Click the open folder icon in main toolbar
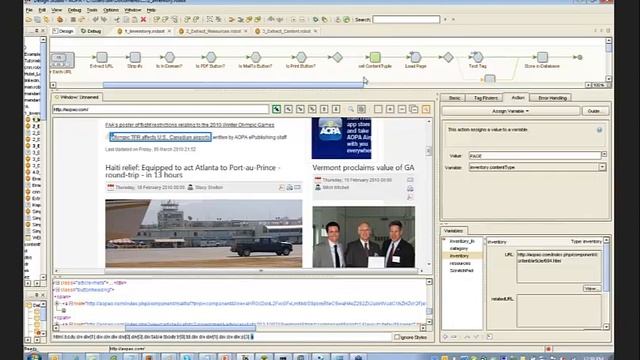 click(29, 19)
